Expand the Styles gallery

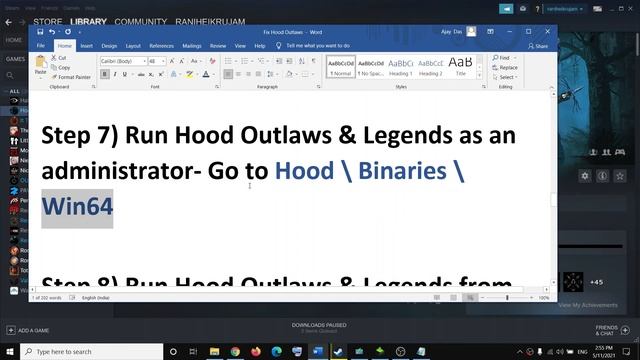[480, 76]
